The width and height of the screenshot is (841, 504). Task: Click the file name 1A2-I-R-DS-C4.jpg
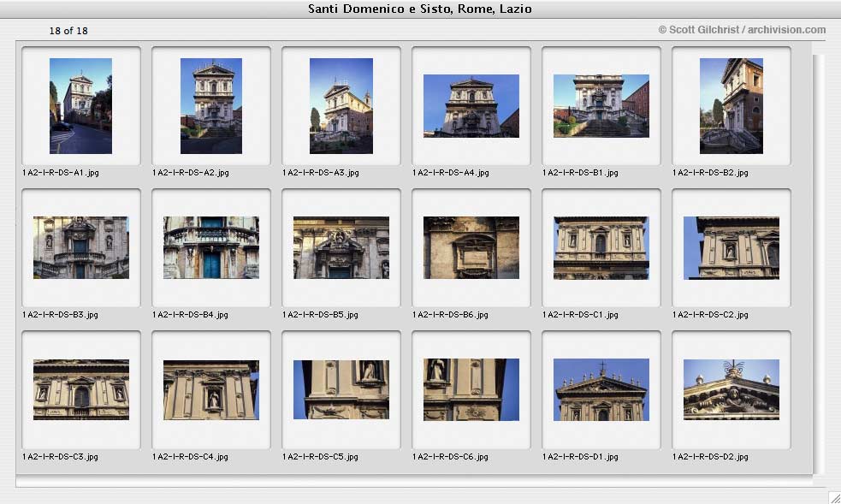point(191,457)
